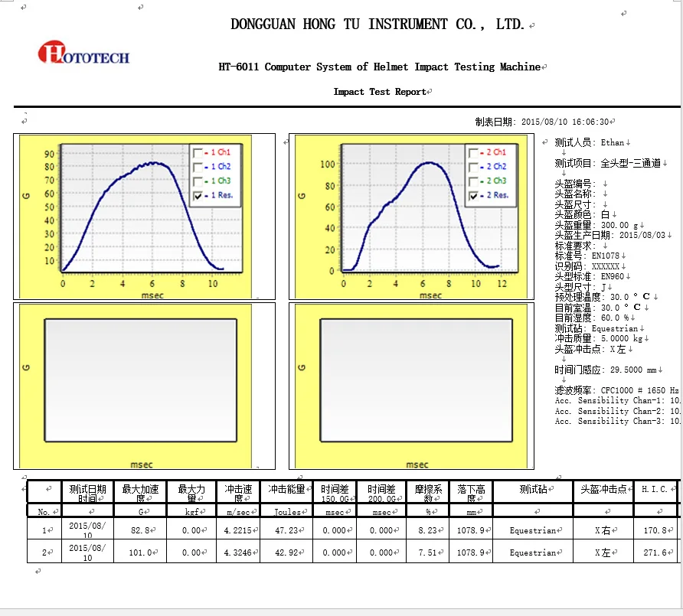The height and width of the screenshot is (616, 683).
Task: Toggle the 2 Ch1 checkbox in second chart
Action: point(473,152)
